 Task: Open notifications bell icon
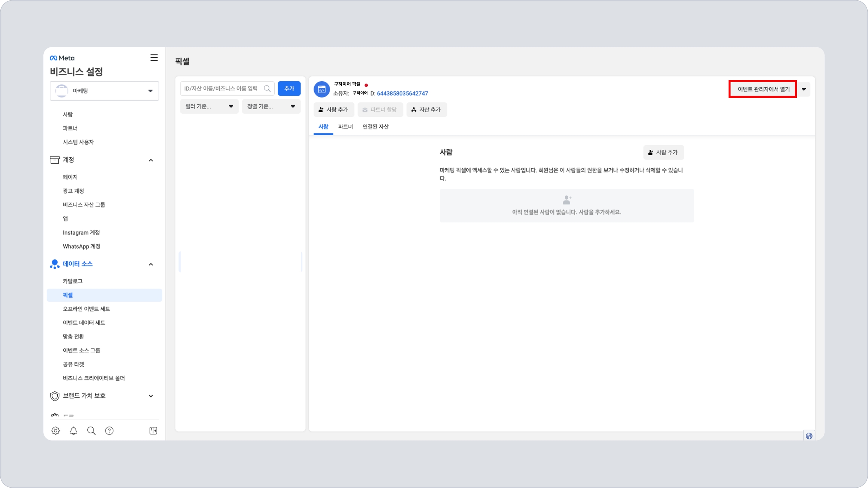(73, 430)
